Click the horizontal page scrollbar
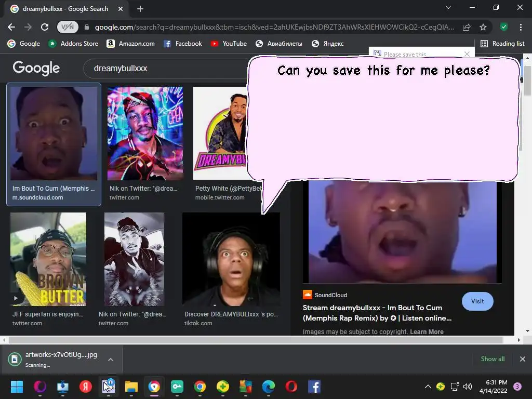Image resolution: width=532 pixels, height=399 pixels. (x=255, y=340)
